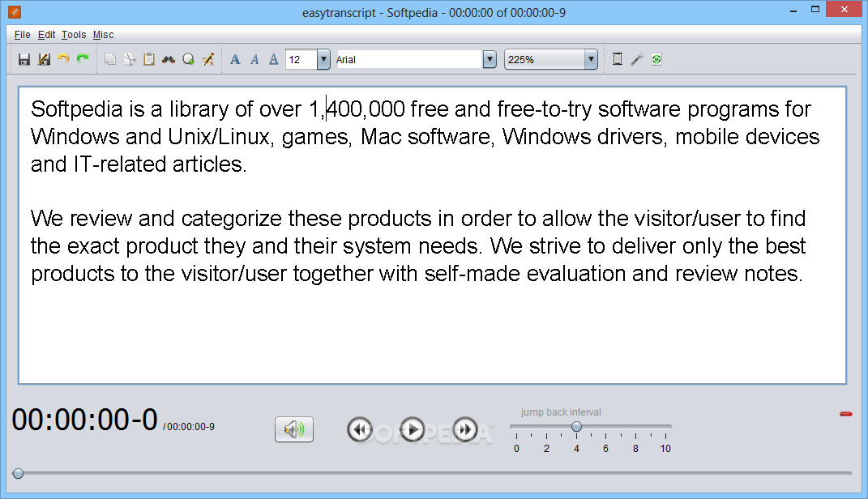
Task: Minimize the easytranscript window
Action: coord(793,10)
